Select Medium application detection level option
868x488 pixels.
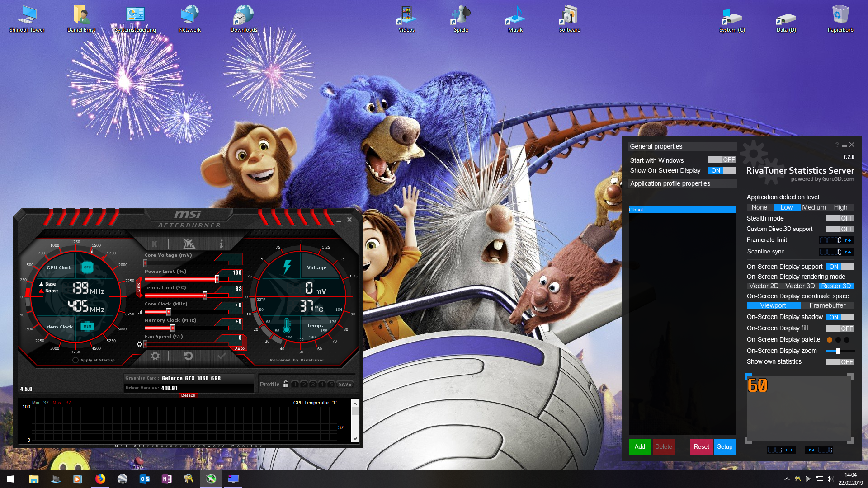(x=812, y=207)
